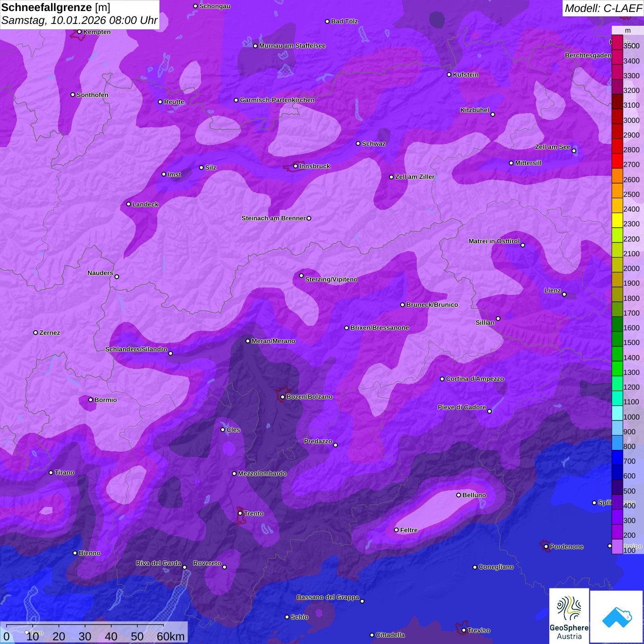
Task: Click the Modell: C-LAEF label
Action: tap(603, 8)
